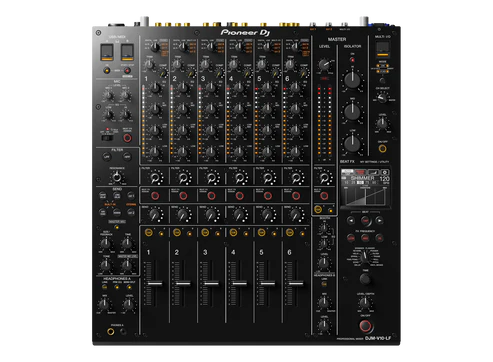
Task: Click Headphones A mixing knob
Action: tap(104, 304)
